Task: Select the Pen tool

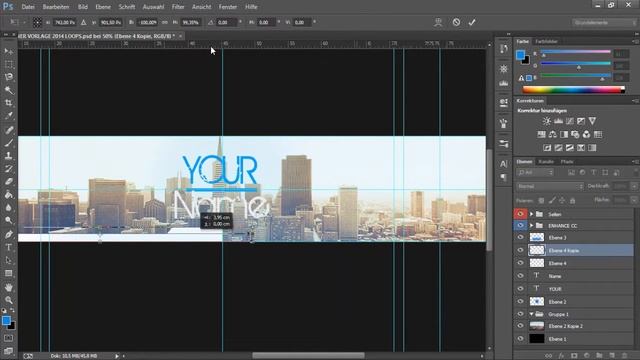Action: coord(9,234)
